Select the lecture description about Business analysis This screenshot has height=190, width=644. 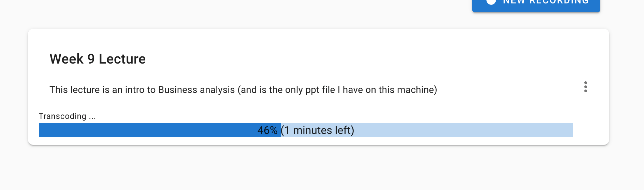click(x=243, y=90)
